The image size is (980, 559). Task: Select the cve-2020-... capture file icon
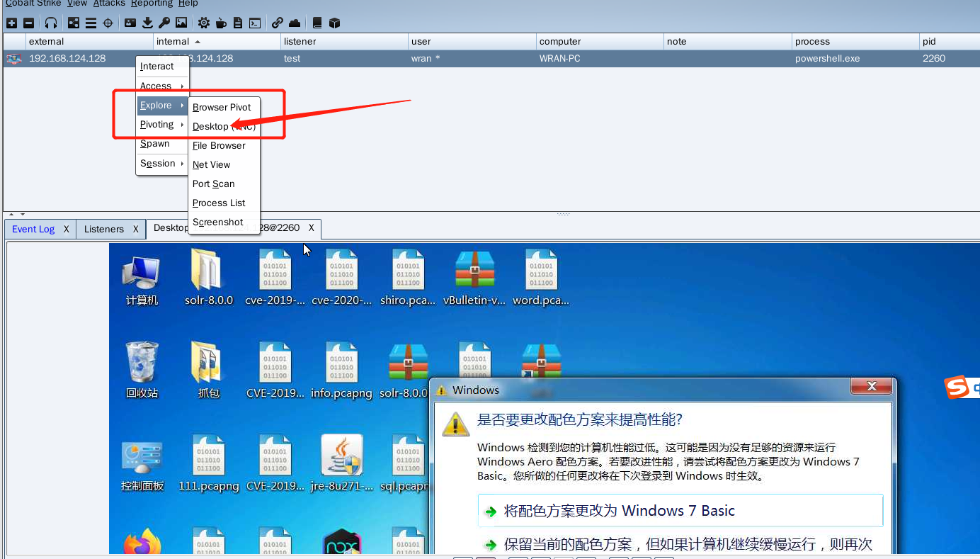tap(341, 278)
